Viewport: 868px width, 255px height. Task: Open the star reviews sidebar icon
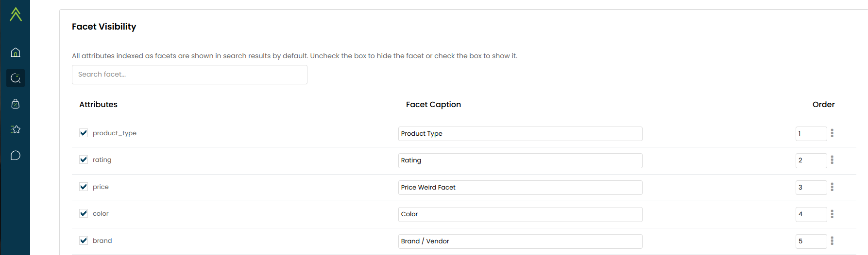pyautogui.click(x=16, y=129)
